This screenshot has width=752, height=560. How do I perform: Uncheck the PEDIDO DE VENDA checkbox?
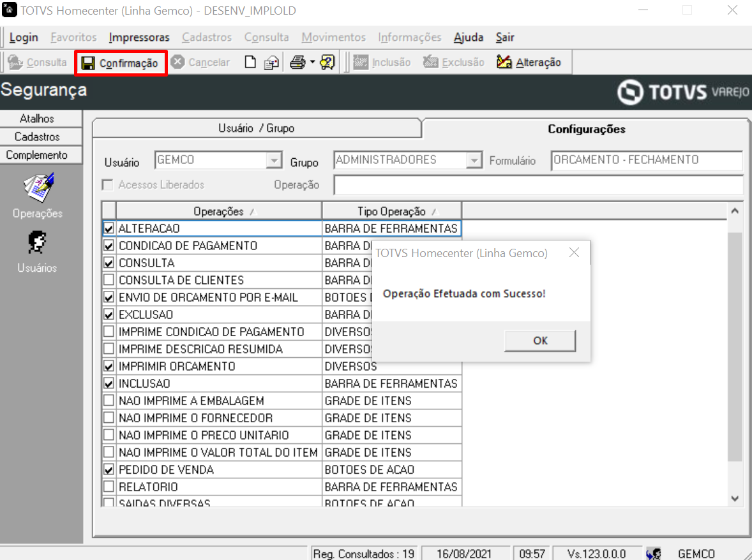click(109, 470)
